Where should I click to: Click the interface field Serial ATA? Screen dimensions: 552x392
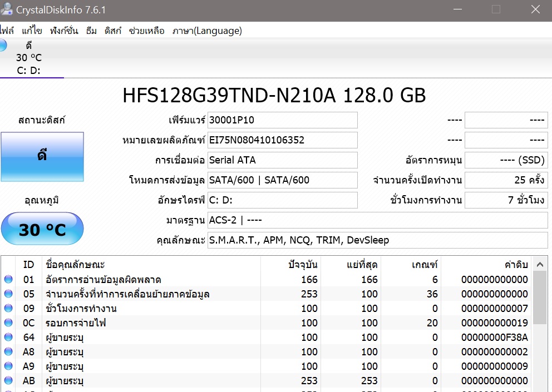point(282,160)
